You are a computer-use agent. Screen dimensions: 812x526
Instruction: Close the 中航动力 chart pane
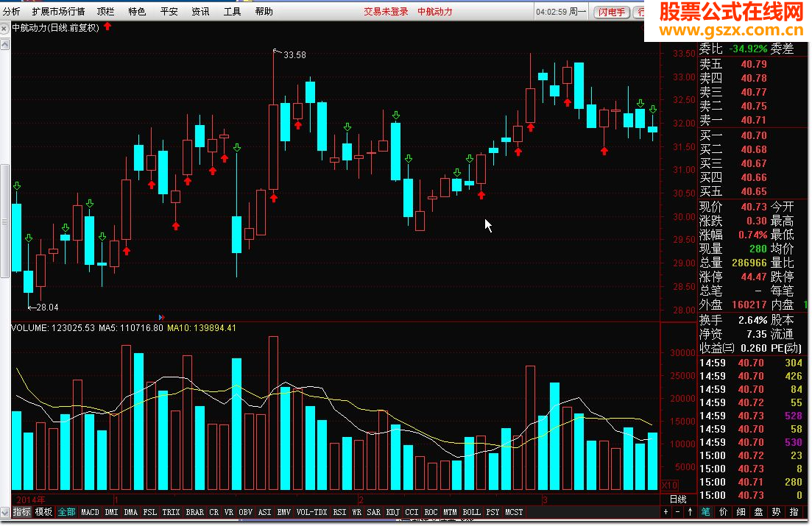tap(4, 29)
